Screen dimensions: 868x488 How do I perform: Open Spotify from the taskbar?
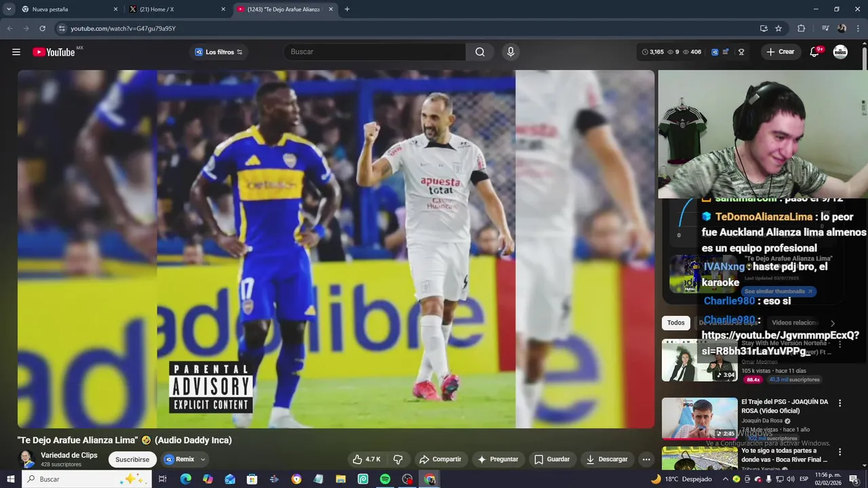385,479
